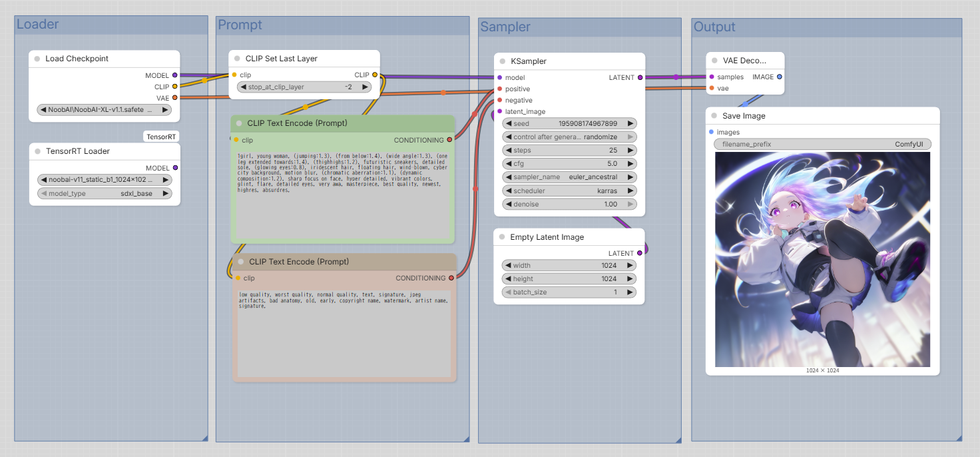
Task: Click the MODEL output port on Load Checkpoint
Action: (175, 75)
